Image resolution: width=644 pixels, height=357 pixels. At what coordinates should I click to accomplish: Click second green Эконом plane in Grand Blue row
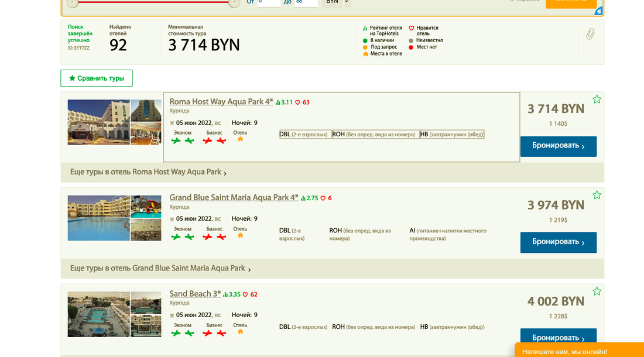[189, 237]
